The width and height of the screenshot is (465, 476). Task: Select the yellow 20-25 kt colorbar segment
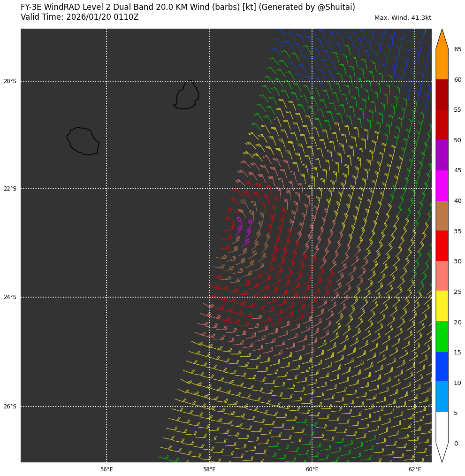(442, 306)
